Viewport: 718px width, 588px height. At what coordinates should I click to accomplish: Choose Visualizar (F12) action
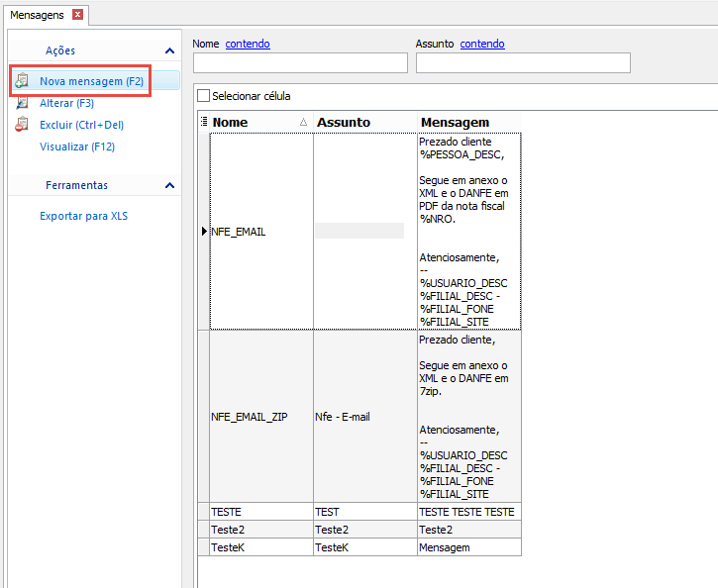(77, 147)
